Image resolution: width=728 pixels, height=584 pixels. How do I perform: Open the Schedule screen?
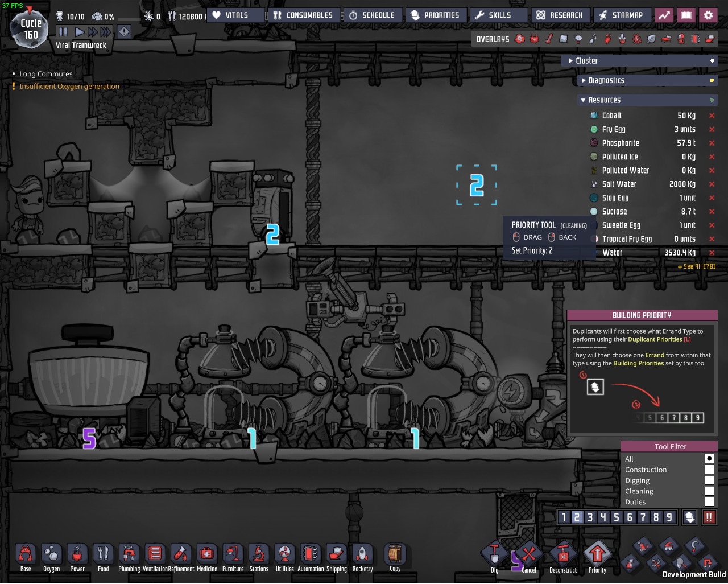click(x=372, y=15)
